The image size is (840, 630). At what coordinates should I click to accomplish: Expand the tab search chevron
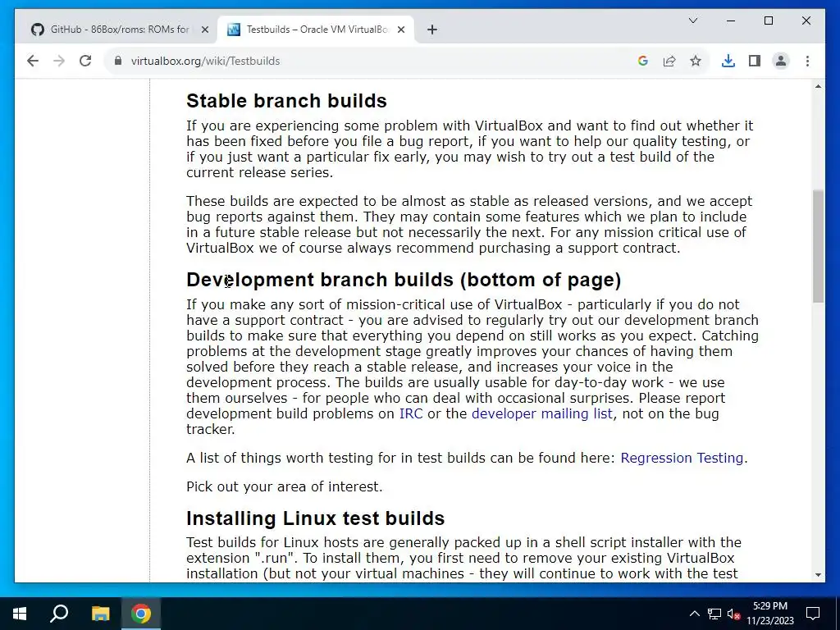(x=692, y=21)
